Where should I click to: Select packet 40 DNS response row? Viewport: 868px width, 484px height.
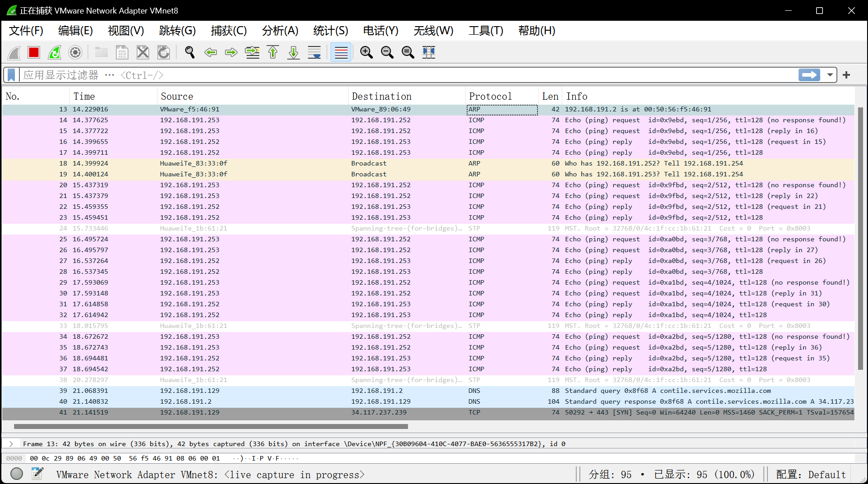[428, 401]
